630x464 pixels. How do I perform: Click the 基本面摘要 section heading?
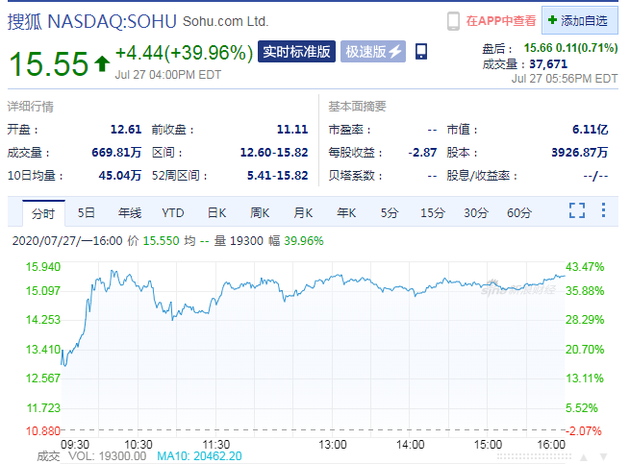pyautogui.click(x=357, y=106)
